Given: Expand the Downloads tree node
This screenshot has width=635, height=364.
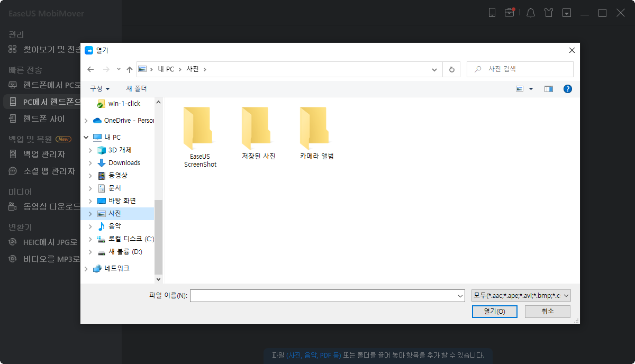Looking at the screenshot, I should coord(90,162).
